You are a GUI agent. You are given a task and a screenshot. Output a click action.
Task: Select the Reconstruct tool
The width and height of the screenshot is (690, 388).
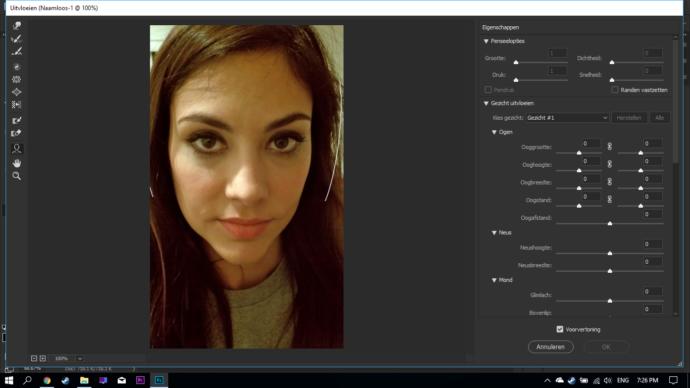point(17,39)
